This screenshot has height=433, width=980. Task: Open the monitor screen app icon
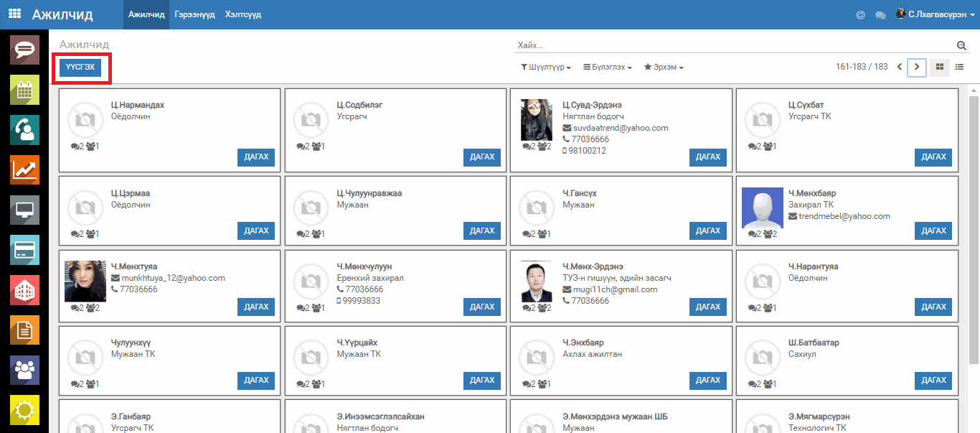pos(24,210)
